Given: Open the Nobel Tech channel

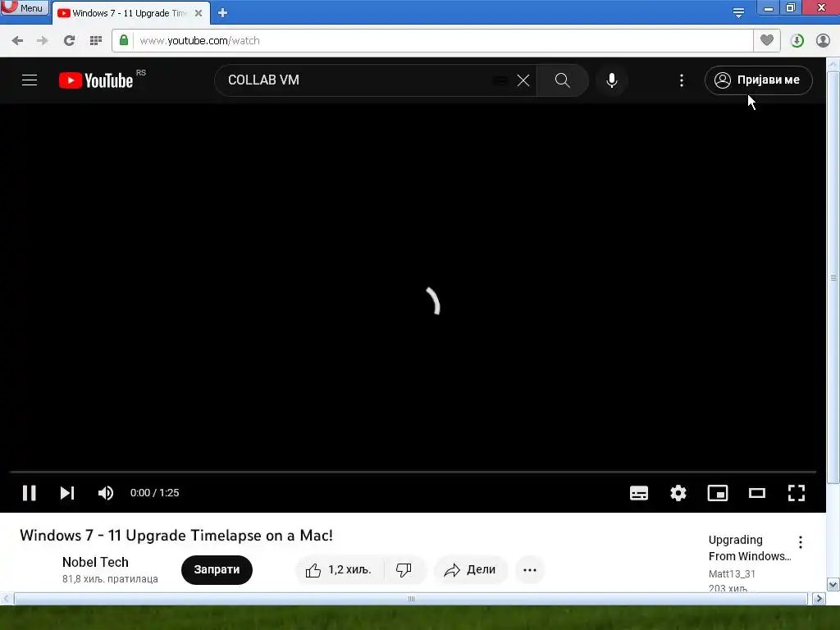Looking at the screenshot, I should pyautogui.click(x=95, y=562).
